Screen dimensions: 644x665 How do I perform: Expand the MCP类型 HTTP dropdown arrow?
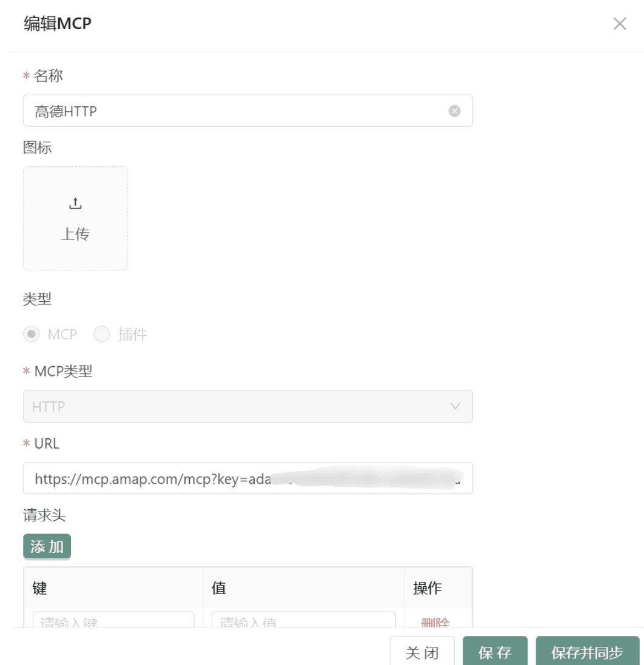click(x=455, y=406)
